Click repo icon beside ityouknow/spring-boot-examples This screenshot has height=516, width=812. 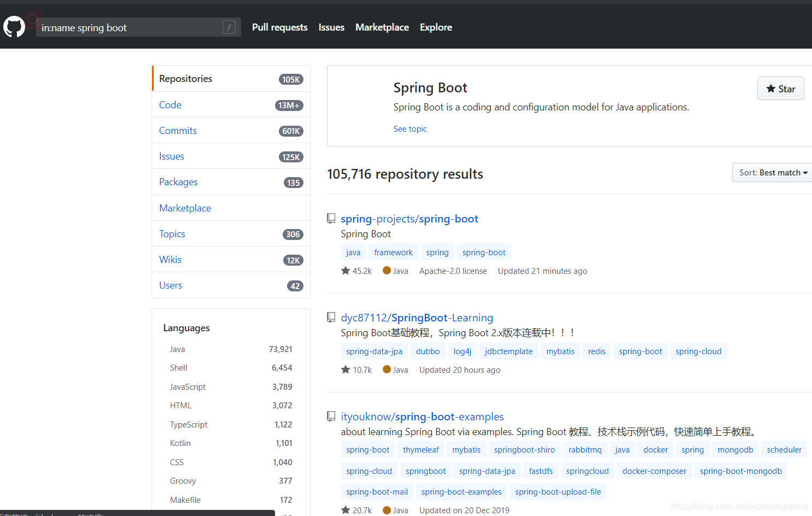click(x=331, y=417)
